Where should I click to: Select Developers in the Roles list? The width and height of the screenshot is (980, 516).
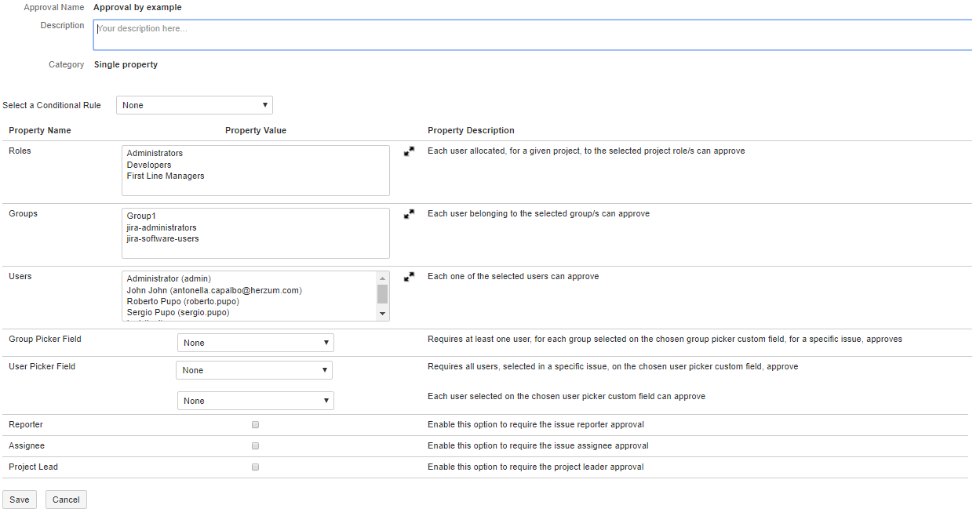(149, 165)
